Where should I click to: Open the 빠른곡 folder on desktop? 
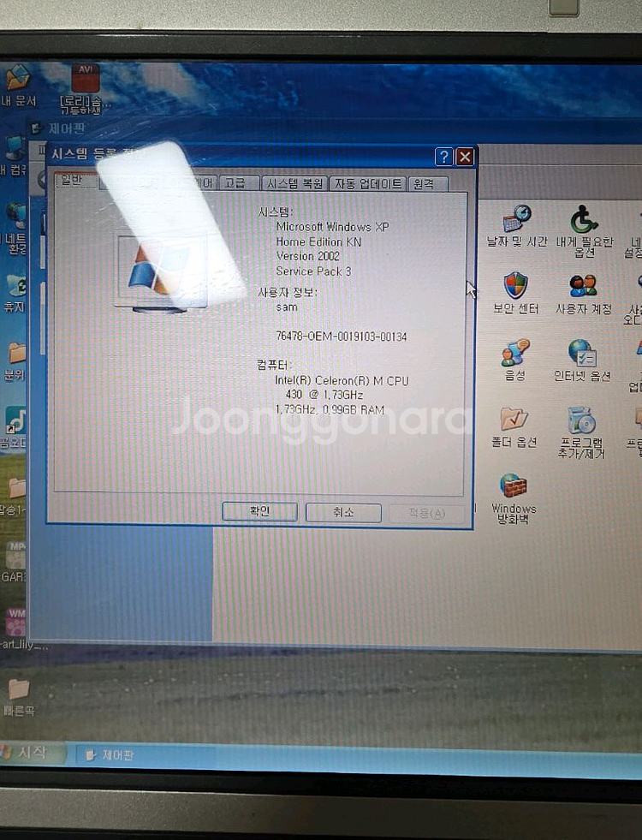click(x=19, y=697)
